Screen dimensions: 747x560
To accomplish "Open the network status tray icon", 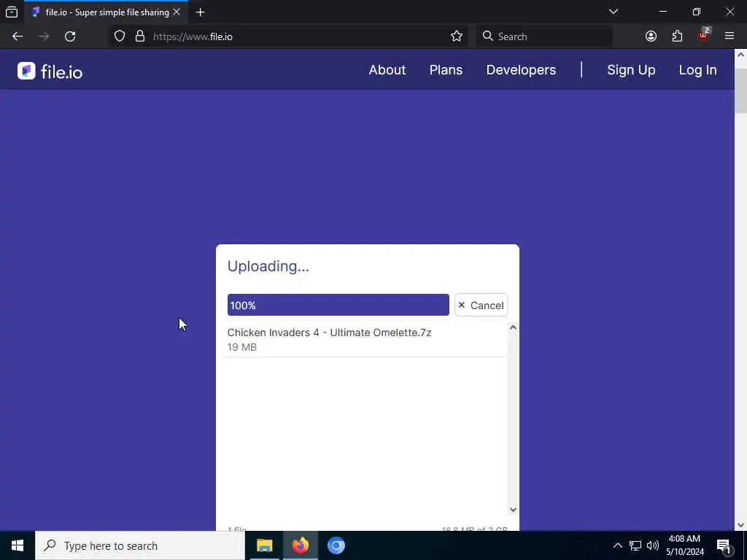I will (x=635, y=545).
